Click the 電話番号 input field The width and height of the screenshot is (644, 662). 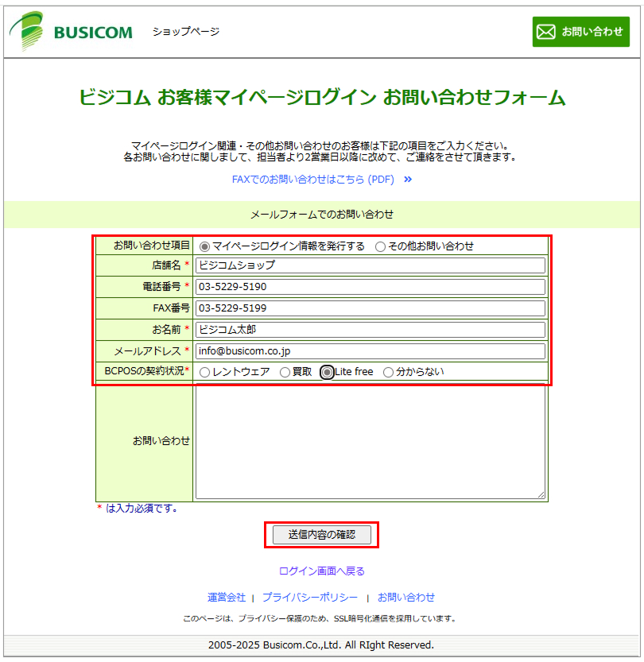click(370, 287)
